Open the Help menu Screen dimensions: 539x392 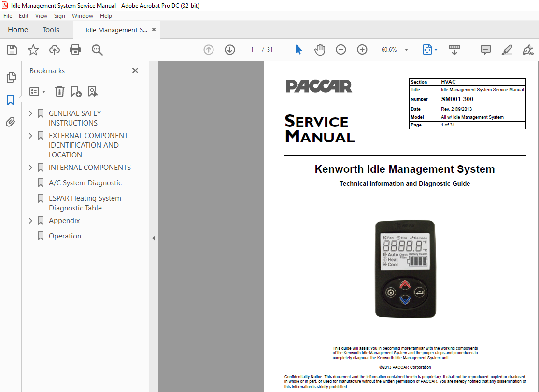[x=106, y=16]
